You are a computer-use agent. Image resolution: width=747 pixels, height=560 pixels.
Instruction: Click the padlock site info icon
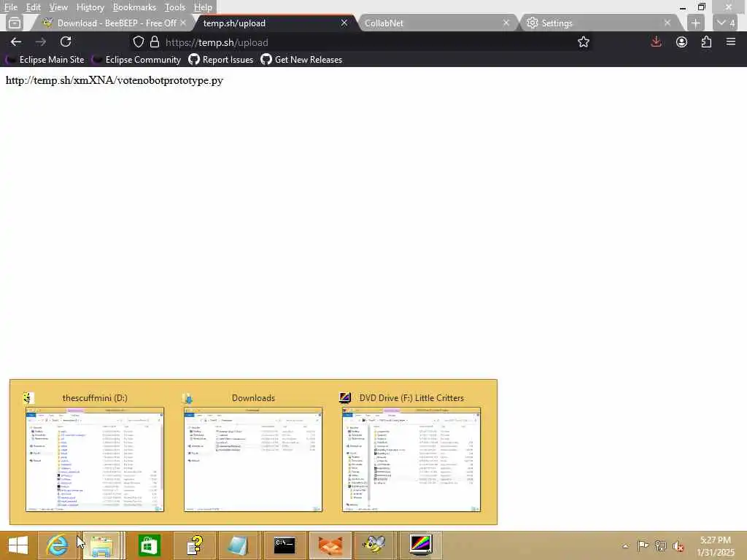click(x=155, y=42)
